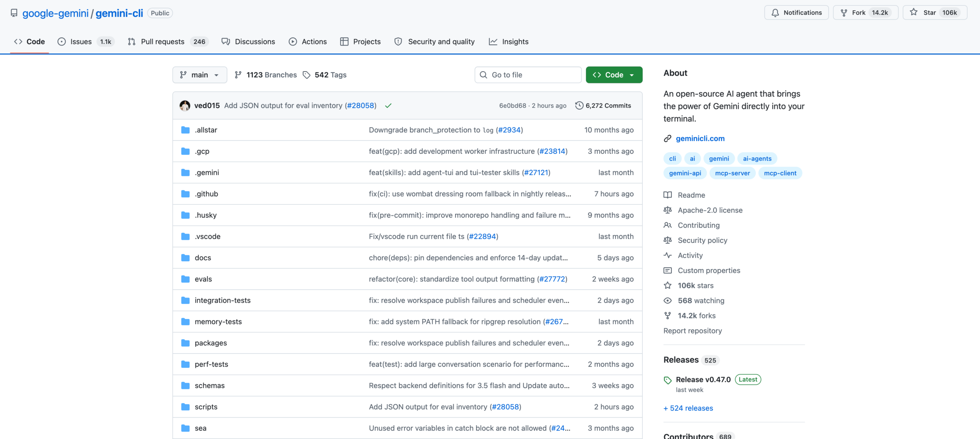Click the .gcp folder icon
980x439 pixels.
tap(185, 151)
